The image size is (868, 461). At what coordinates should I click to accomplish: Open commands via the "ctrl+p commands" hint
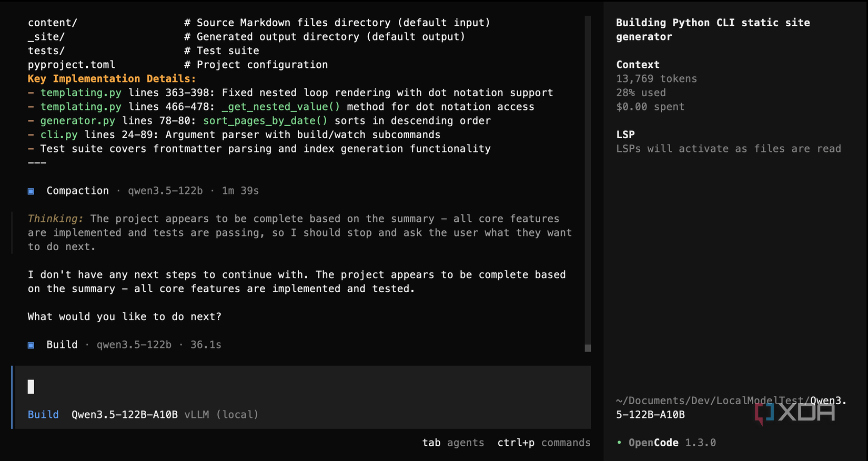(x=544, y=443)
